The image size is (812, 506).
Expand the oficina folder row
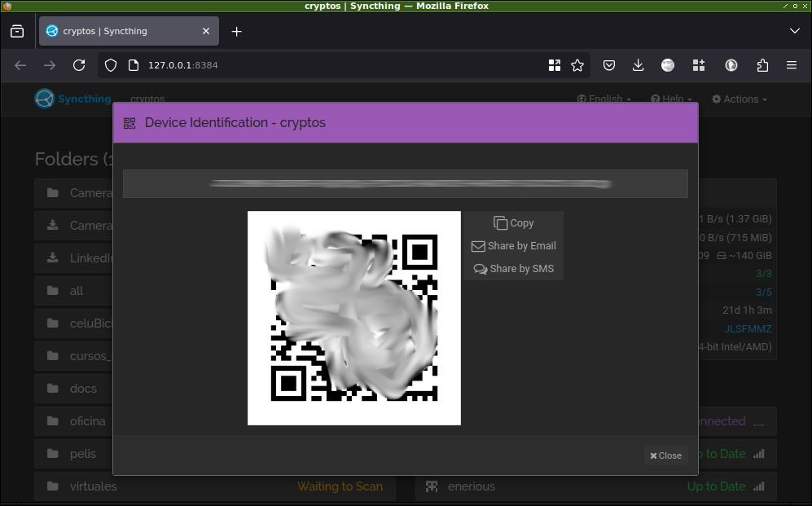(73, 421)
